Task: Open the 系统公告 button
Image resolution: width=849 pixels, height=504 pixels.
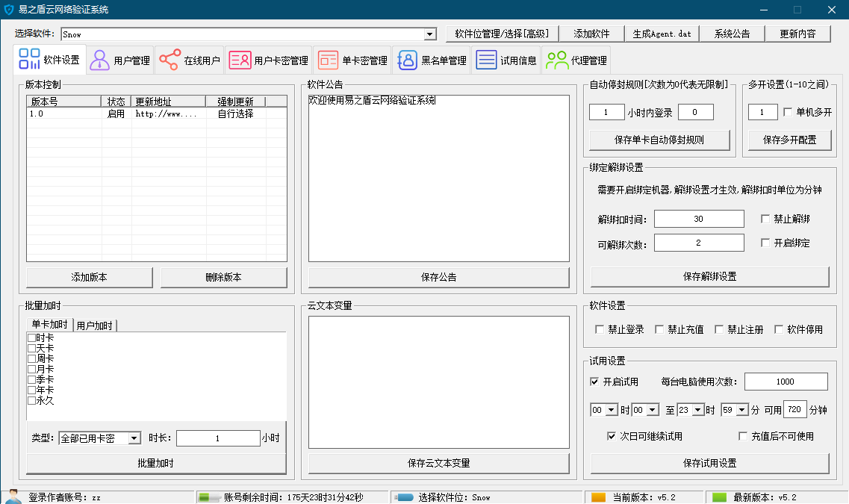Action: coord(732,34)
